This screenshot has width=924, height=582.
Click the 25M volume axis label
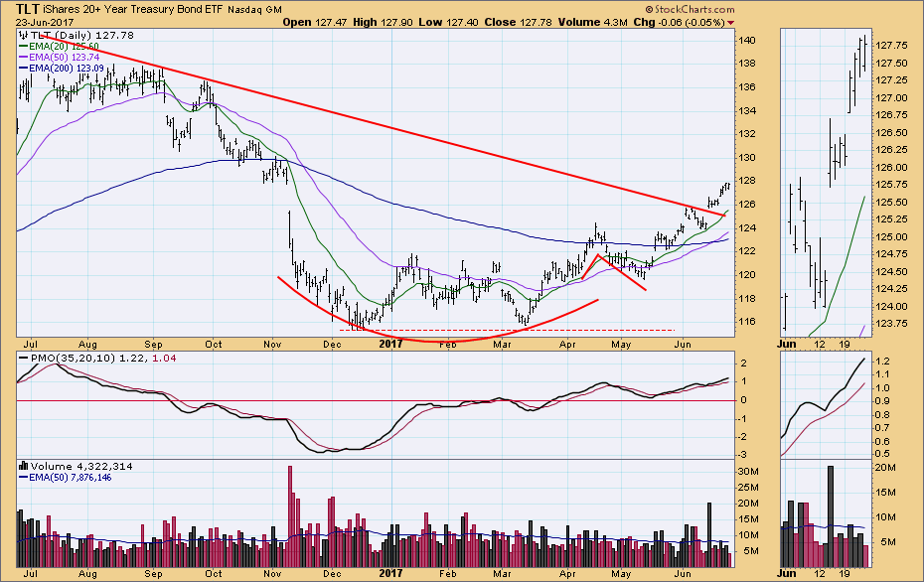pyautogui.click(x=748, y=488)
